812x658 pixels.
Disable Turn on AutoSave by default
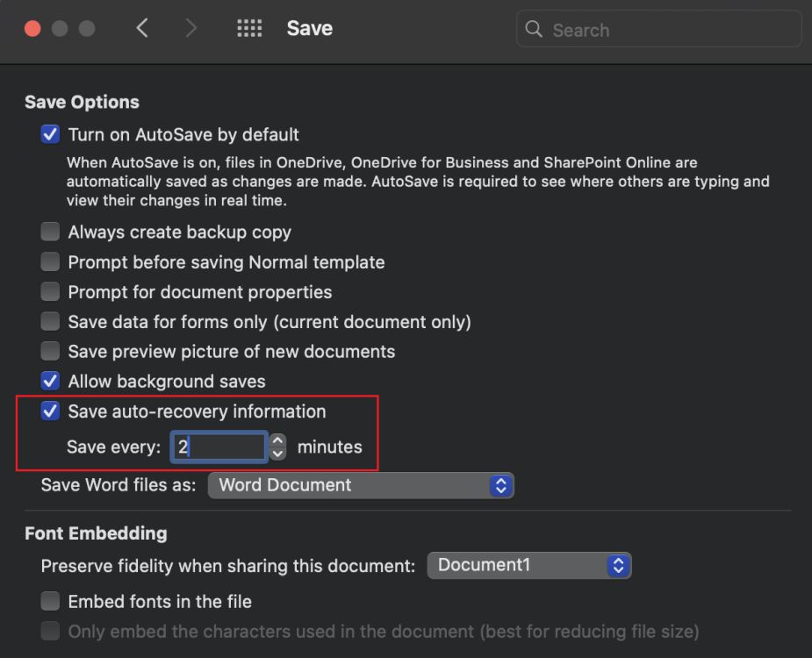click(x=50, y=133)
